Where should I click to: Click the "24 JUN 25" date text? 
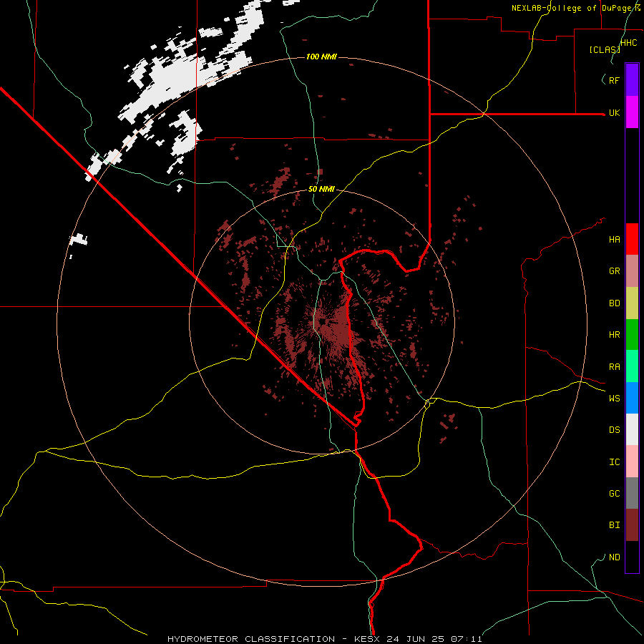pyautogui.click(x=415, y=639)
